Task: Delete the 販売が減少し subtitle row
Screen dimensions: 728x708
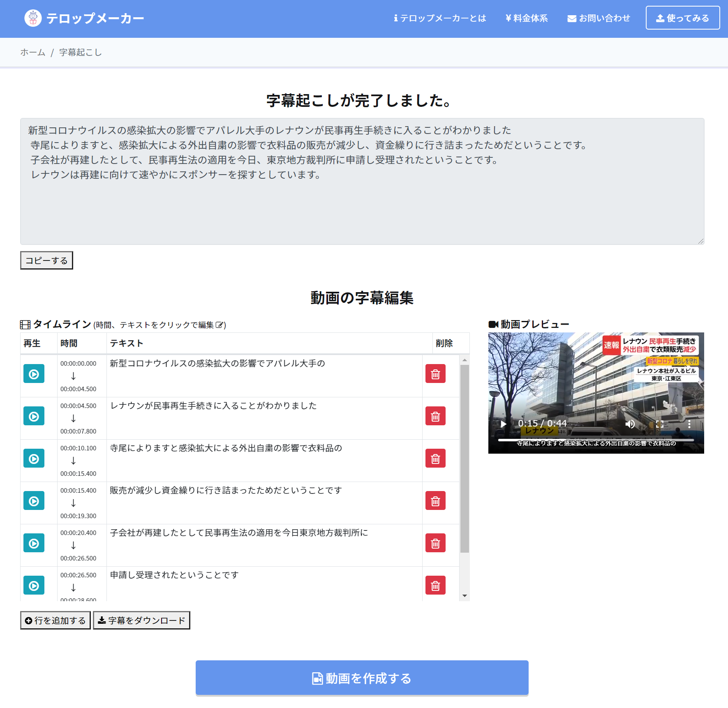Action: pos(435,501)
